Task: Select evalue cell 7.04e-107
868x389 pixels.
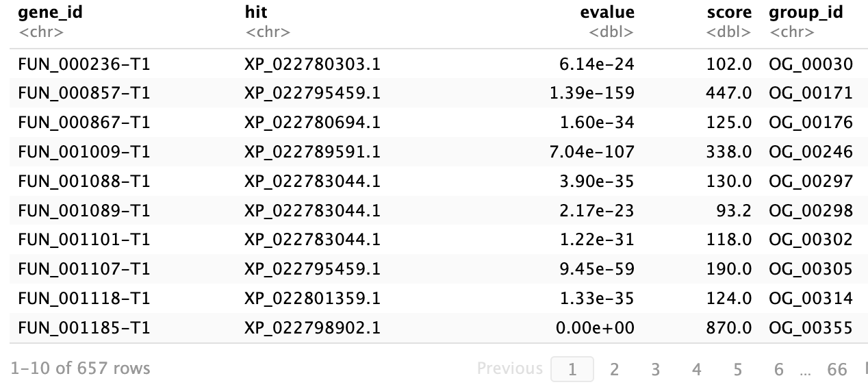Action: (591, 151)
